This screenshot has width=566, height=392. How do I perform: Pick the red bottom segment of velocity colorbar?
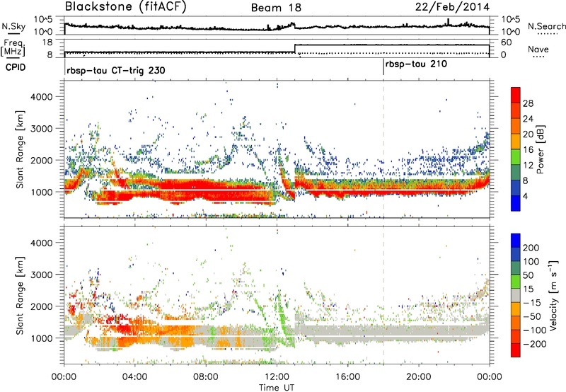coord(516,350)
